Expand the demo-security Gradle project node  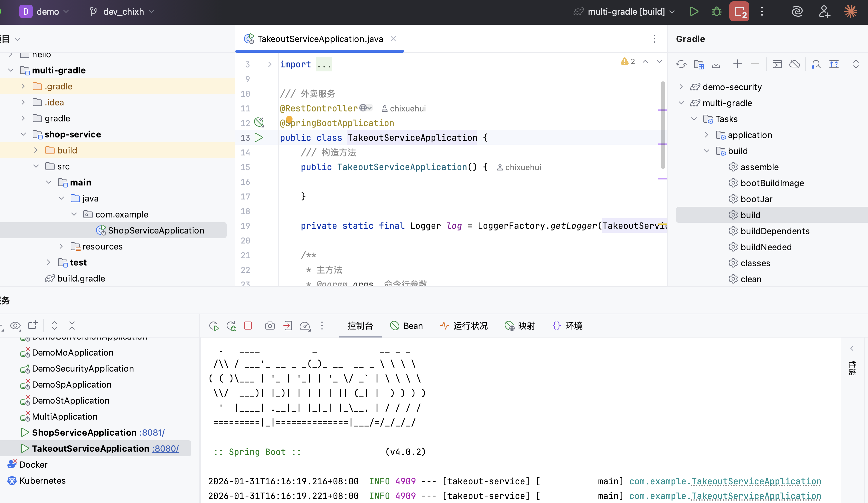point(681,87)
